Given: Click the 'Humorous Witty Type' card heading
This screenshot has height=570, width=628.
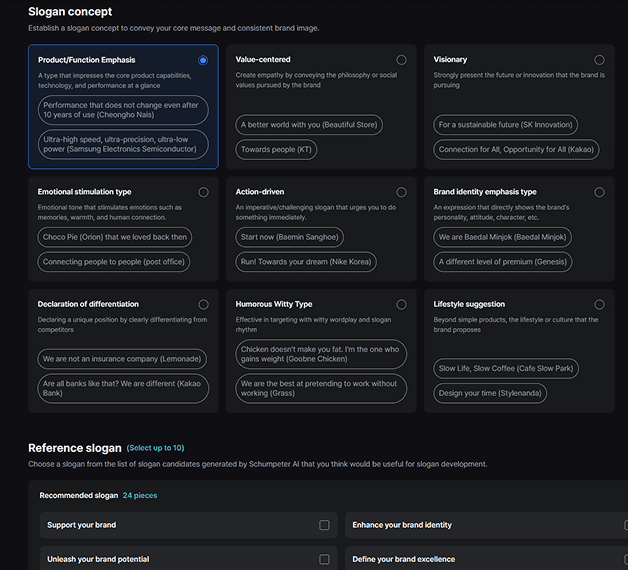Looking at the screenshot, I should click(x=274, y=304).
